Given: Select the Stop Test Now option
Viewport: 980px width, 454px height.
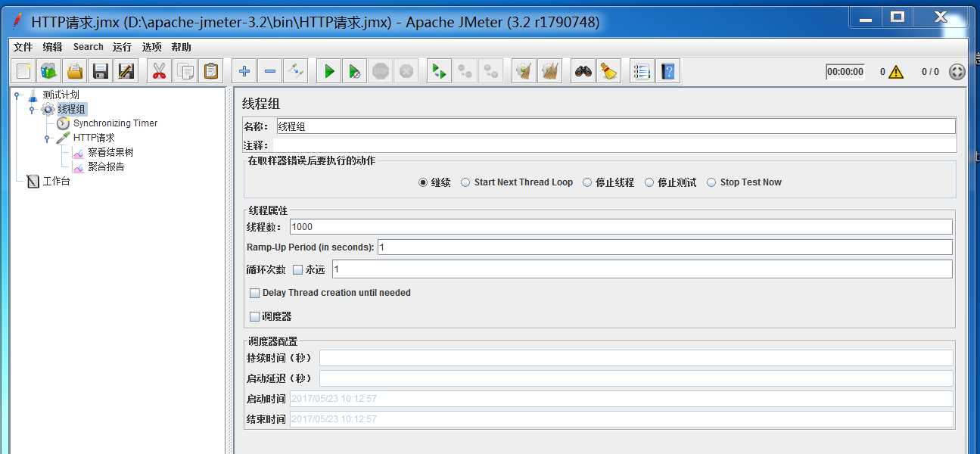Looking at the screenshot, I should click(x=711, y=182).
